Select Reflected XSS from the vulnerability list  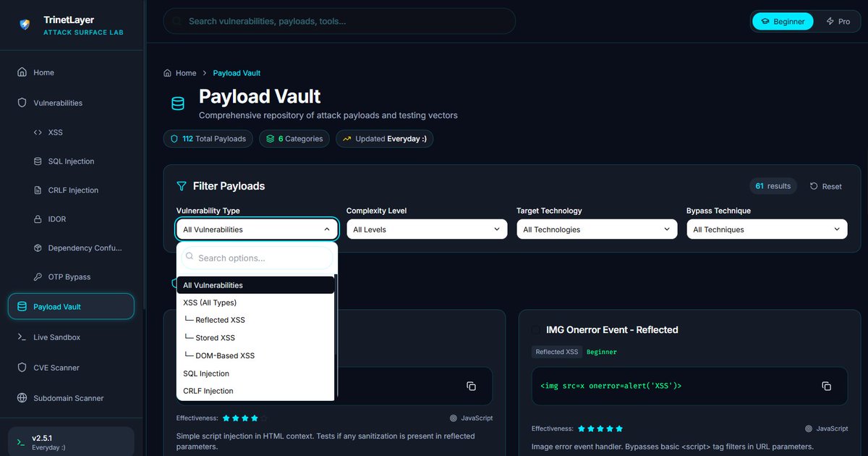pyautogui.click(x=220, y=320)
